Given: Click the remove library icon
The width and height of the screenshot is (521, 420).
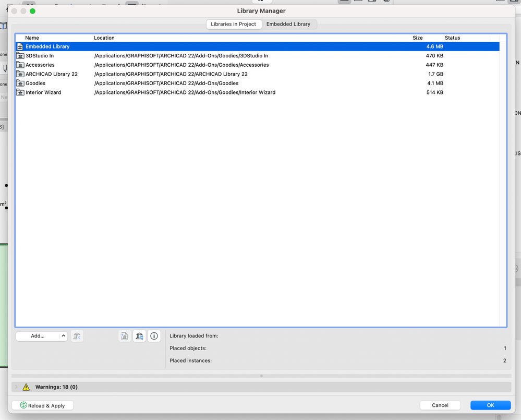Looking at the screenshot, I should pyautogui.click(x=77, y=336).
